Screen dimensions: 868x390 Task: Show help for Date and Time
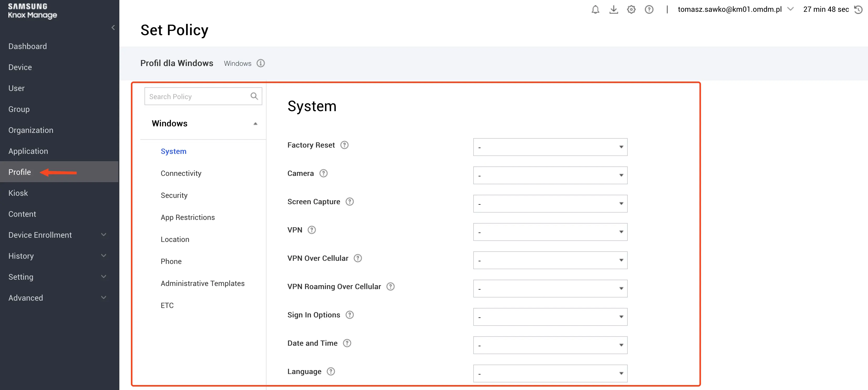pos(347,343)
